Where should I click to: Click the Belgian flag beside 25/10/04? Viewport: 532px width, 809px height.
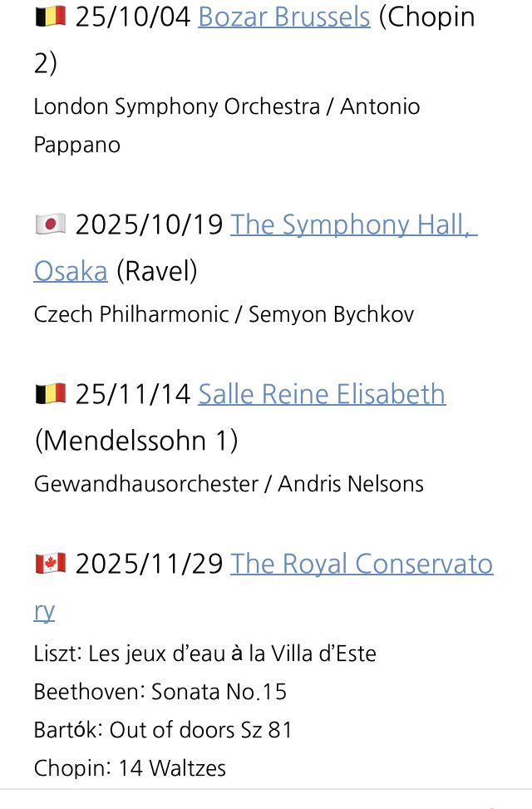50,16
